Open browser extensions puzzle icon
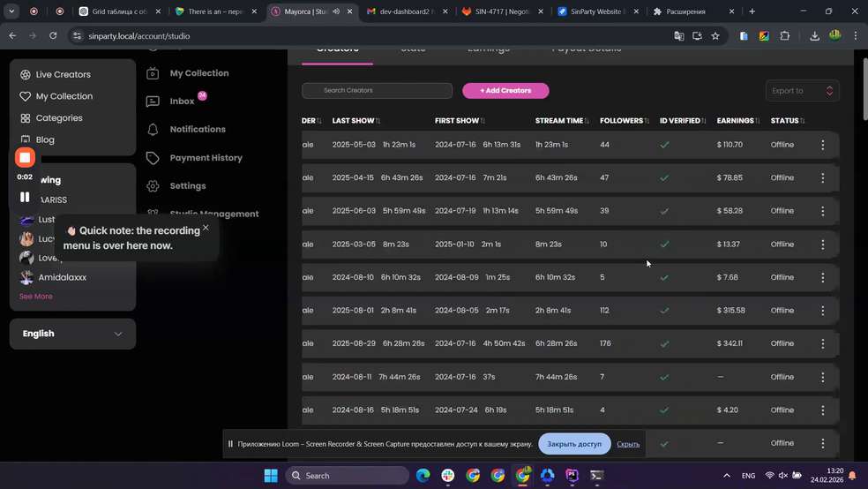This screenshot has width=868, height=489. tap(785, 36)
